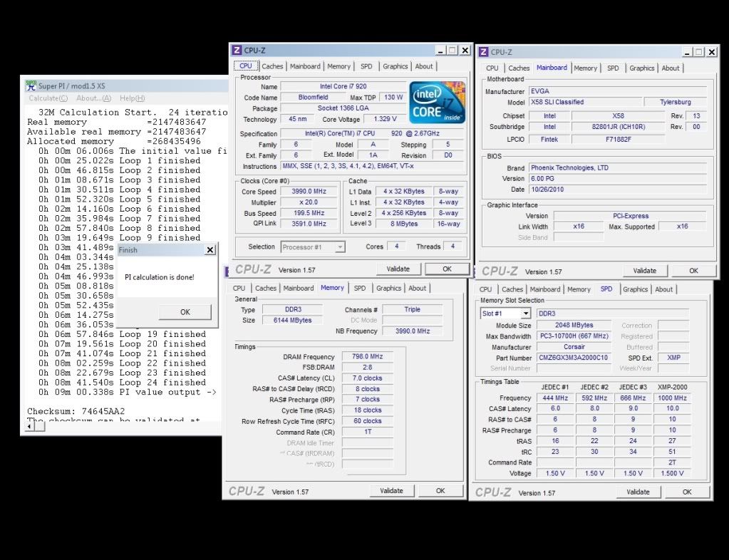The width and height of the screenshot is (729, 560).
Task: Click the Loop 24 finished line
Action: pyautogui.click(x=123, y=383)
